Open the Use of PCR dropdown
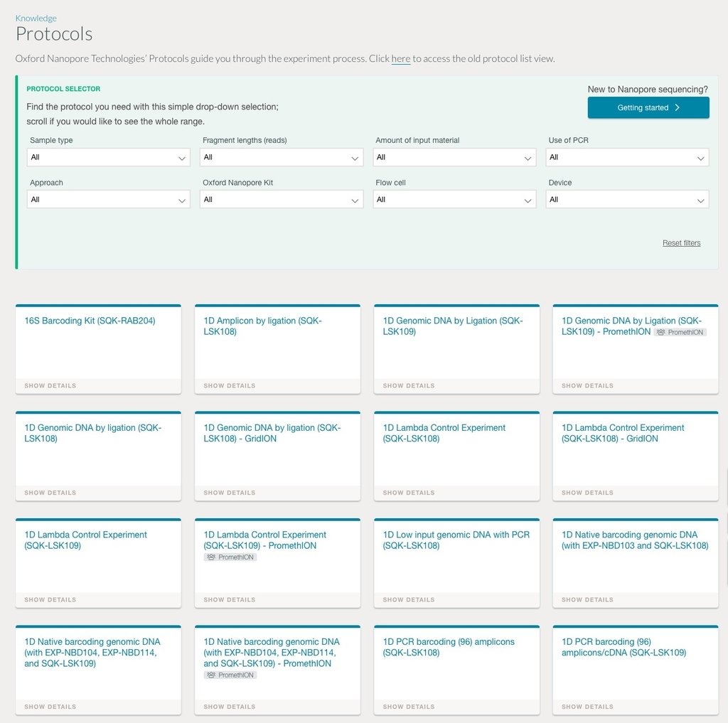The height and width of the screenshot is (723, 728). tap(627, 157)
